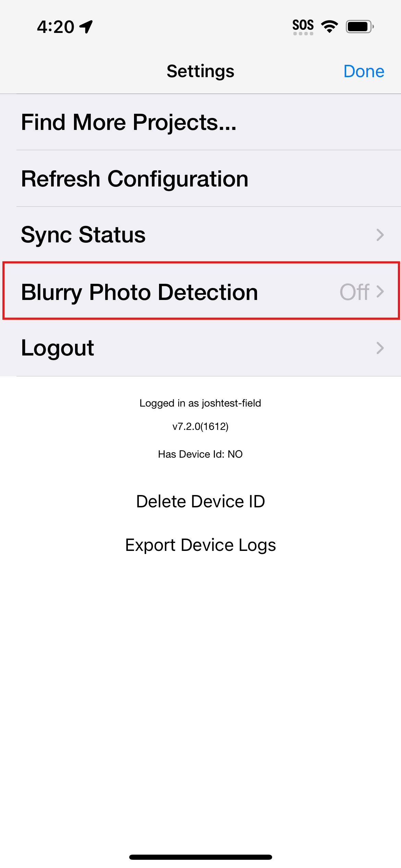Tap the 4:20 clock in status bar
This screenshot has height=868, width=401.
pyautogui.click(x=56, y=27)
